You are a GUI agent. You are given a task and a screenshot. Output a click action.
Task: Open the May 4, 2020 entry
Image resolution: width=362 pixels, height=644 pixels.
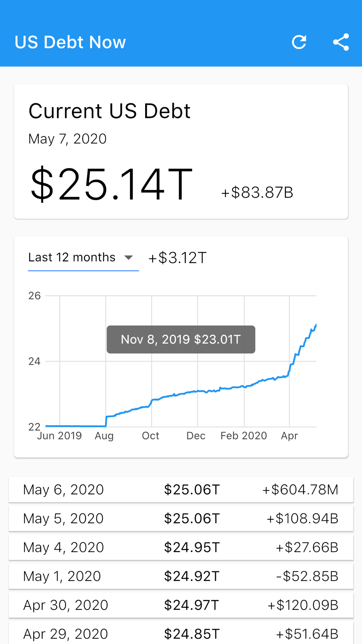pos(181,547)
